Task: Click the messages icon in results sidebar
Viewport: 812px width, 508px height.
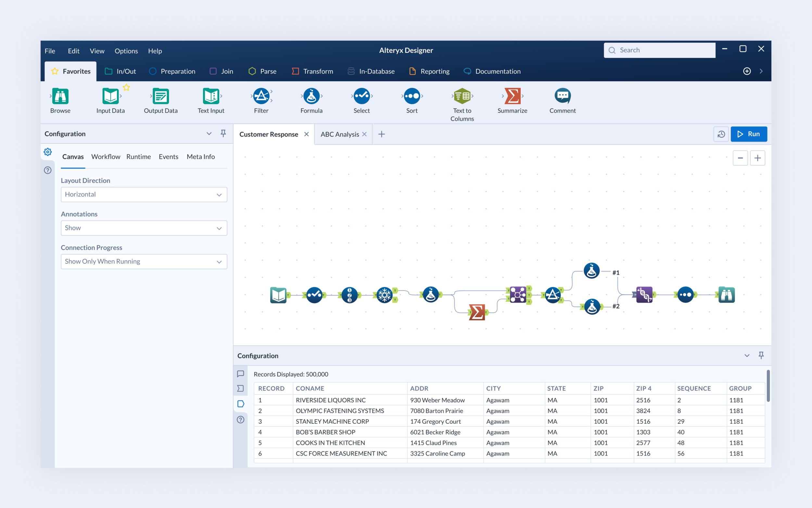Action: [241, 374]
